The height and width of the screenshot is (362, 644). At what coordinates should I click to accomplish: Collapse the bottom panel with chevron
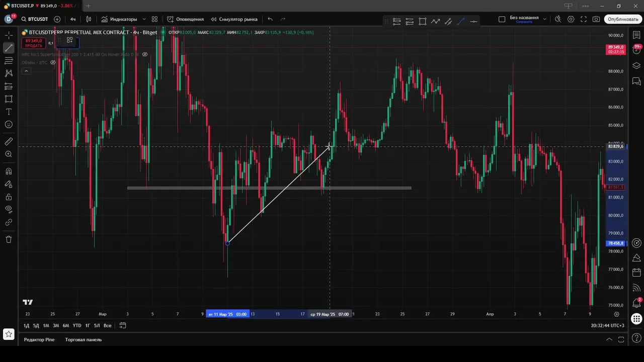(609, 339)
